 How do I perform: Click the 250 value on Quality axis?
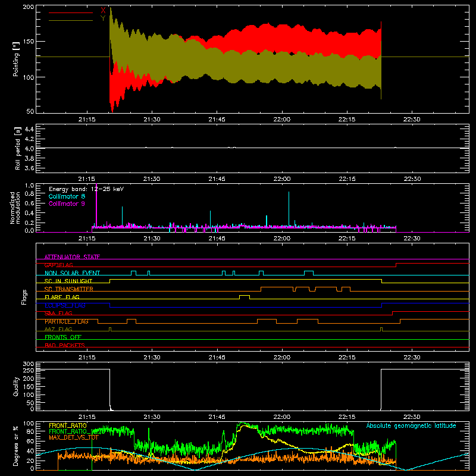click(28, 370)
